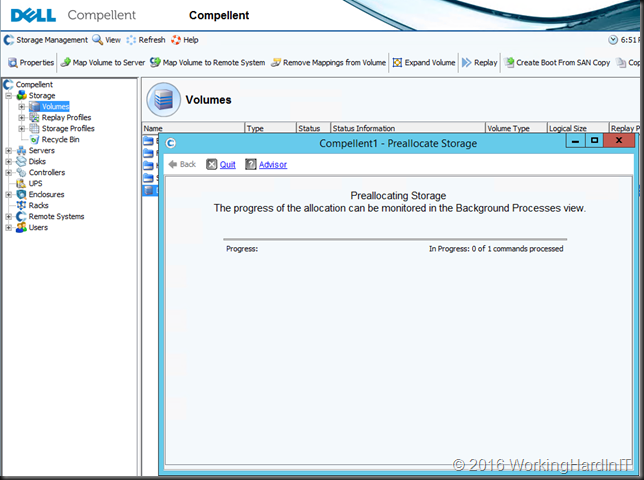Click the clock icon near the time
Screen dimensions: 644x480
tap(613, 40)
